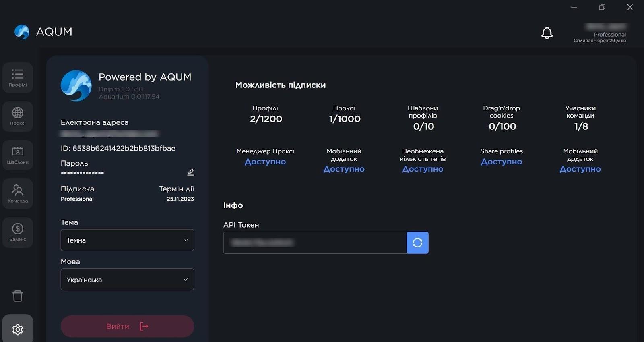
Task: Click the Drag'n'drop cookies 0/100 value
Action: tap(502, 126)
